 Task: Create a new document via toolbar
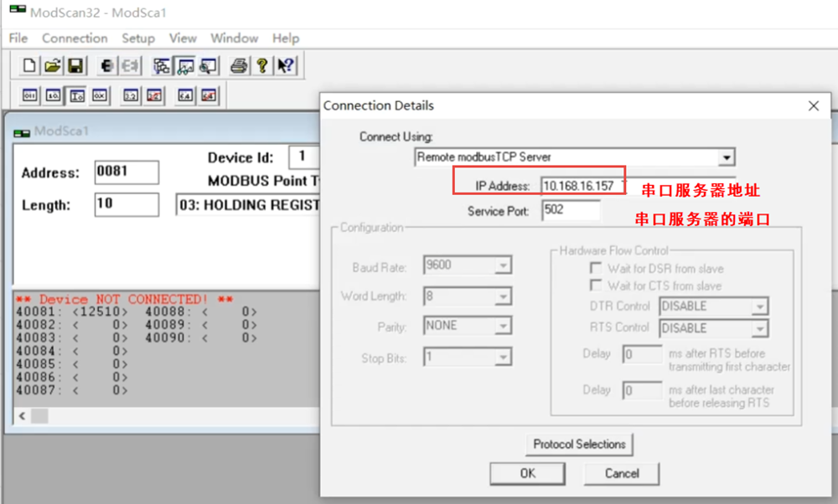pos(29,65)
